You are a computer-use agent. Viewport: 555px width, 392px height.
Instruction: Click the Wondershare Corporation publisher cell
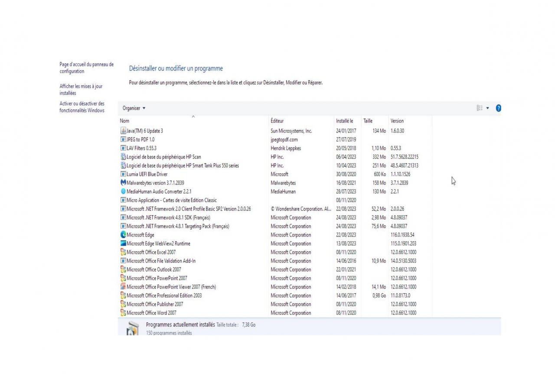(301, 209)
